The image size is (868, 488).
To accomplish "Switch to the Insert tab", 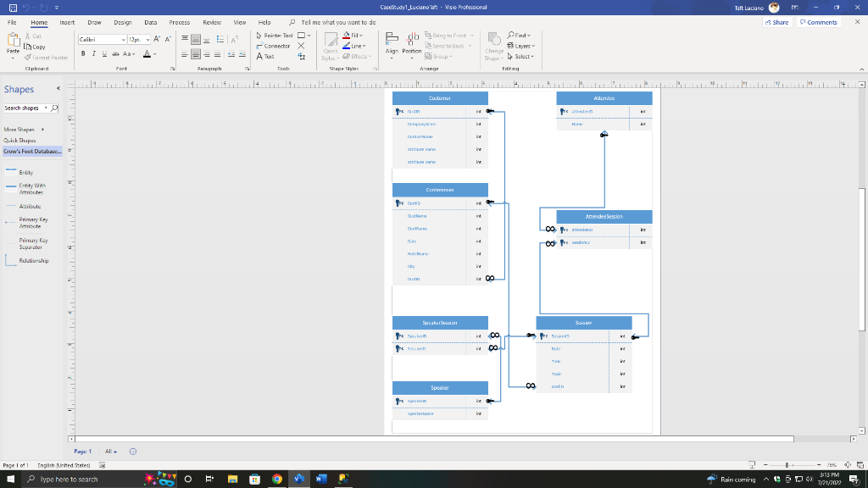I will (67, 23).
